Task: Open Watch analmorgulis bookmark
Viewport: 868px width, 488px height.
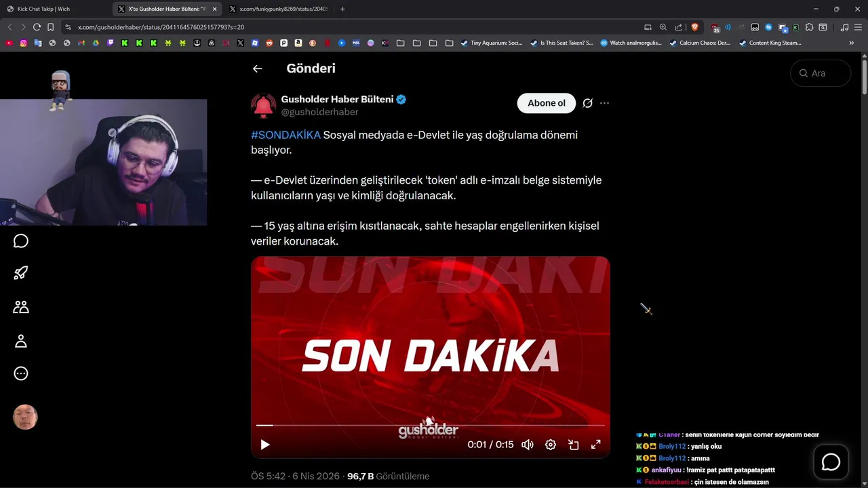Action: [631, 43]
